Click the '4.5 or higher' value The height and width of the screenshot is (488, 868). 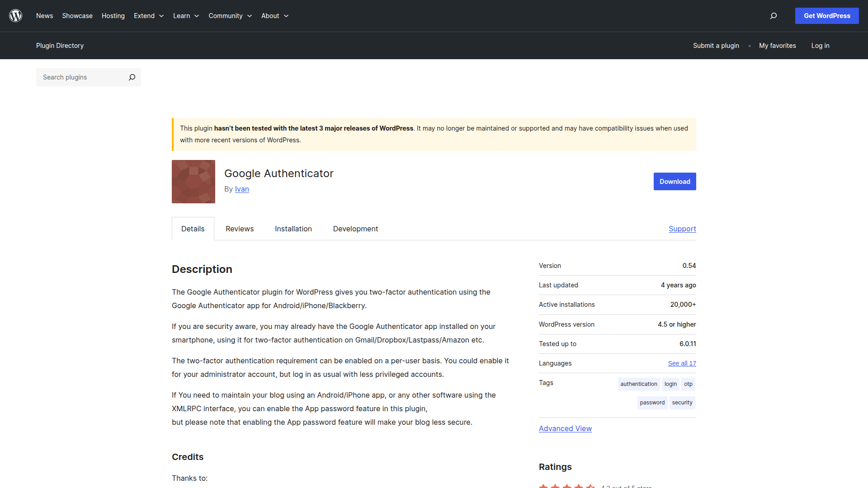pos(677,324)
